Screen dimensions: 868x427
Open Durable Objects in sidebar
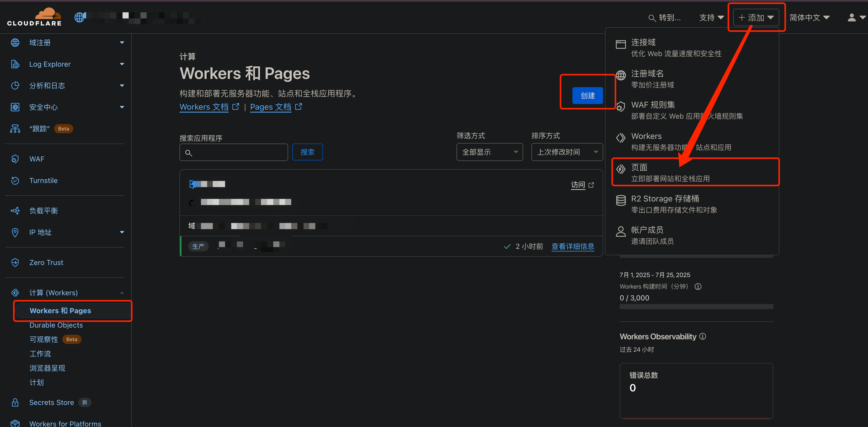(x=56, y=325)
